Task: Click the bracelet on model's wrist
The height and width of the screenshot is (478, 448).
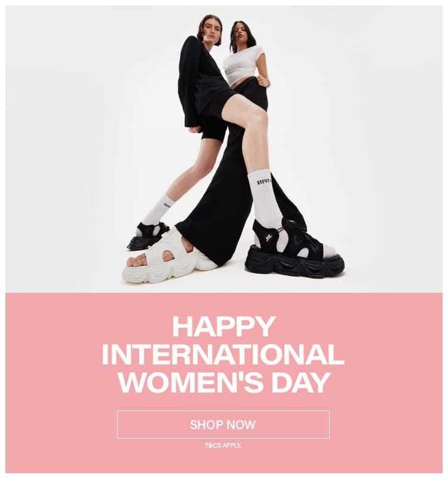Action: (x=268, y=82)
